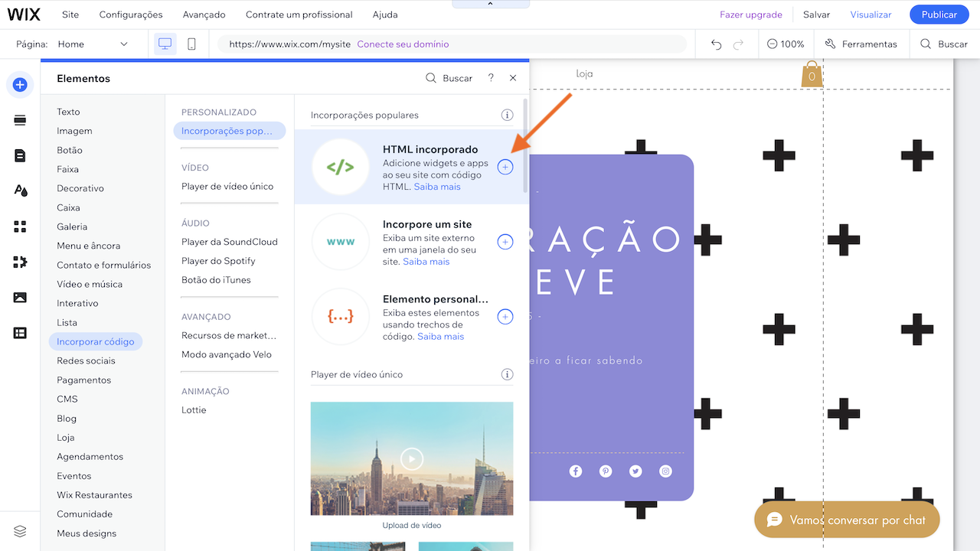Click the plus to add HTML incorporado
The image size is (980, 551).
tap(505, 167)
